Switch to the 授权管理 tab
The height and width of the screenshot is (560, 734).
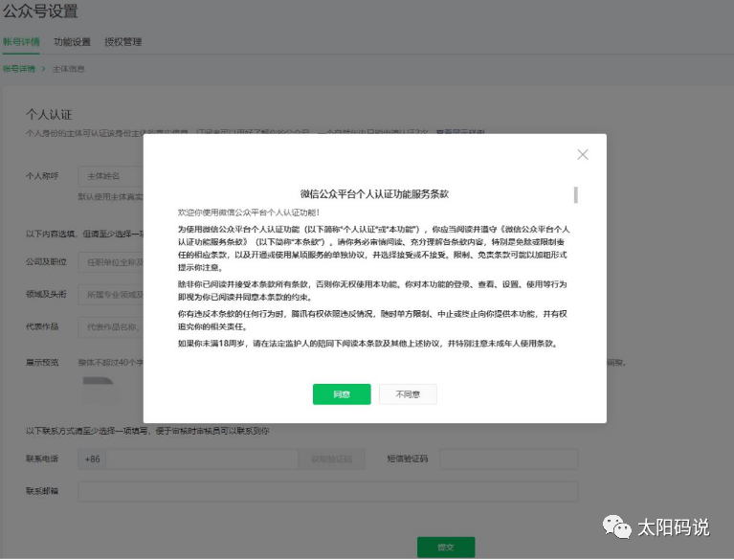coord(123,42)
